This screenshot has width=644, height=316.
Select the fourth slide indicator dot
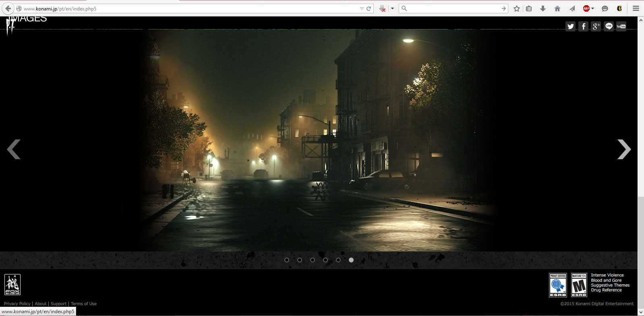[x=325, y=260]
